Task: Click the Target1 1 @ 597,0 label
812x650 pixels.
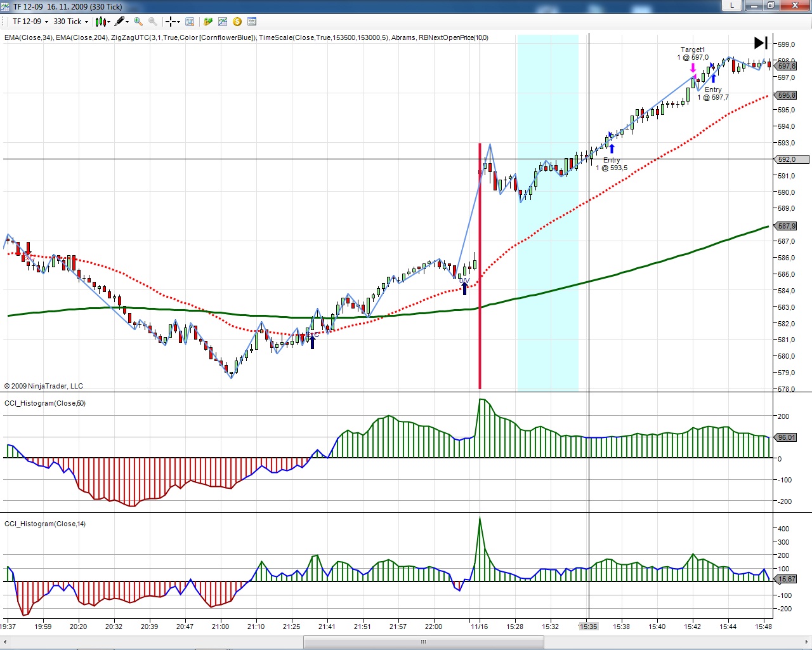Action: pyautogui.click(x=693, y=53)
